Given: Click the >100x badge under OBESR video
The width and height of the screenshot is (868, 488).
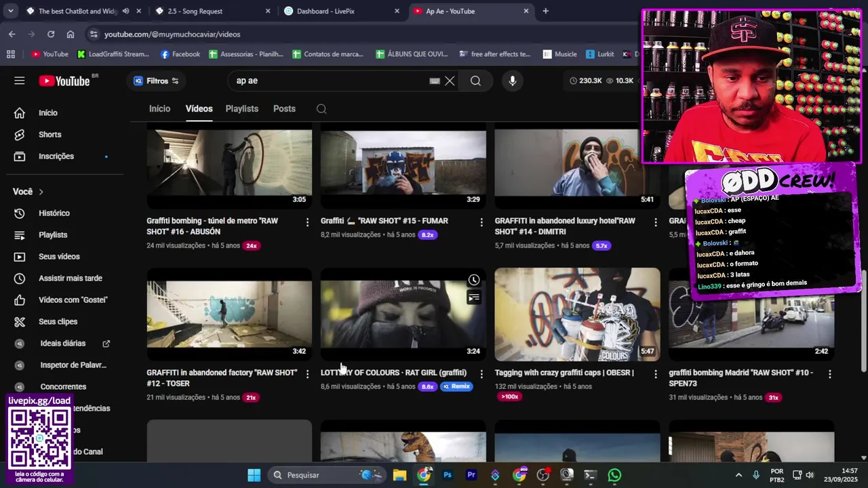Looking at the screenshot, I should pyautogui.click(x=509, y=396).
